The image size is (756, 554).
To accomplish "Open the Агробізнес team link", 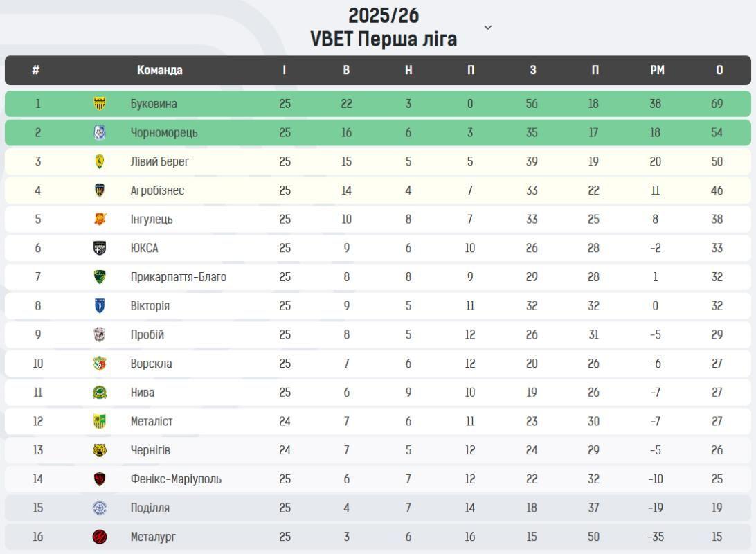I will (x=157, y=190).
